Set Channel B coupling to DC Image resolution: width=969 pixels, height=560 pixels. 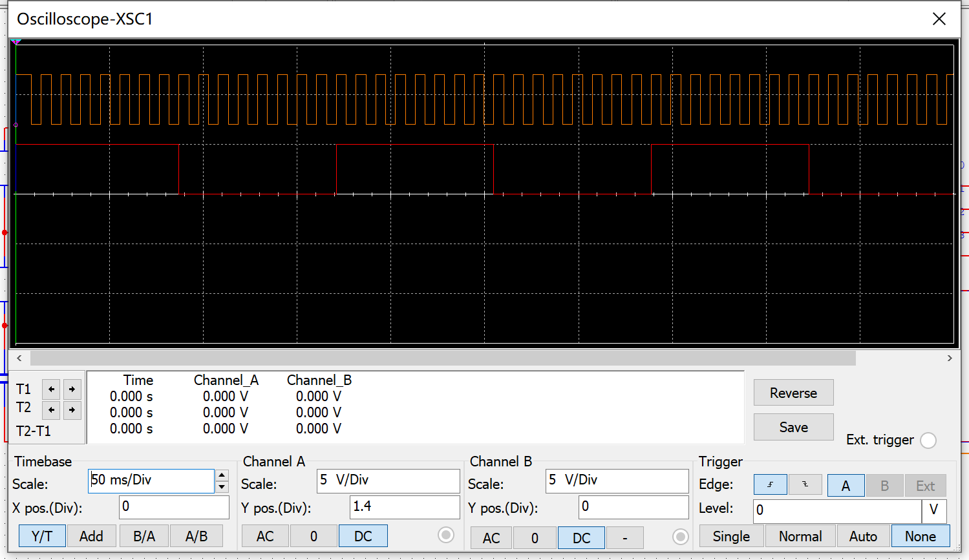pyautogui.click(x=582, y=538)
